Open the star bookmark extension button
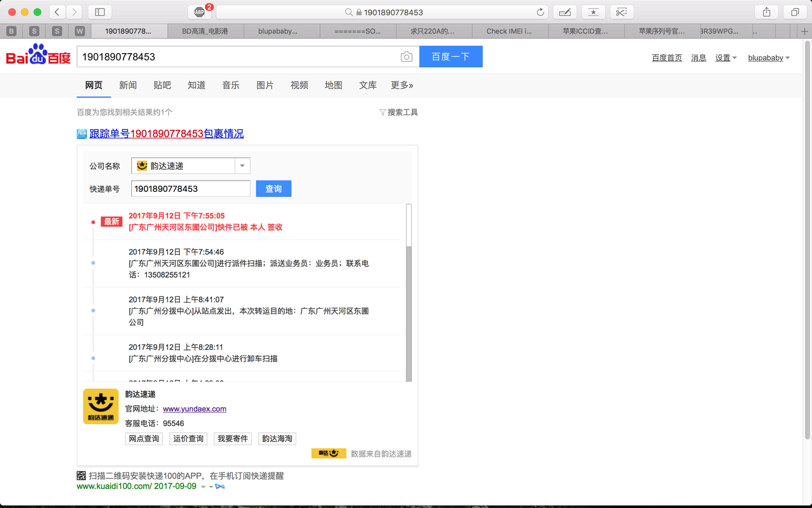The image size is (812, 508). click(593, 12)
